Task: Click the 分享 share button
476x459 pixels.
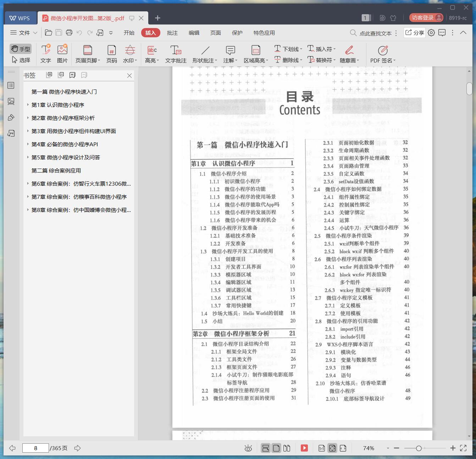Action: (x=415, y=33)
